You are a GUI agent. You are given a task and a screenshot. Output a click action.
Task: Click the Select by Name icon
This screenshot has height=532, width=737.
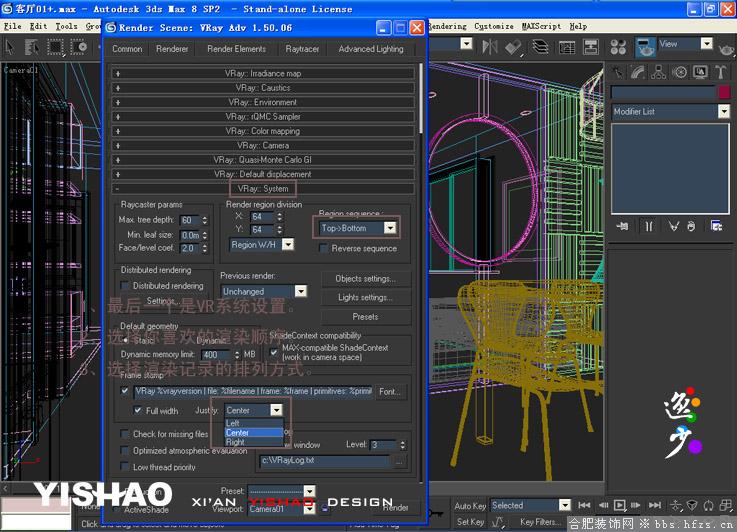[x=32, y=47]
